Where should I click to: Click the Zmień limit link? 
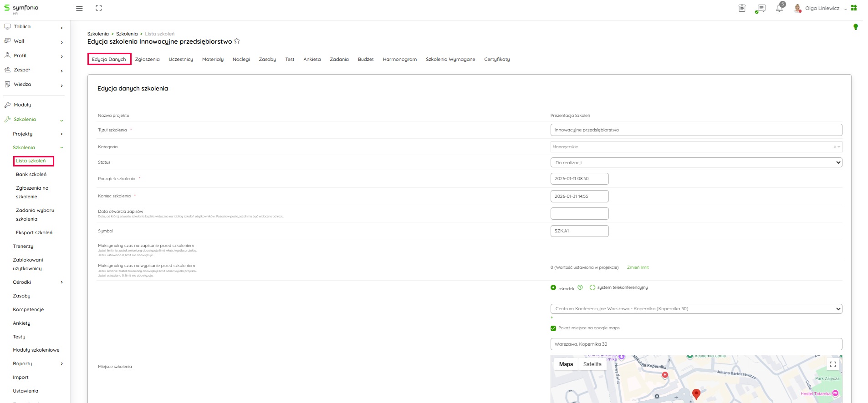tap(638, 267)
